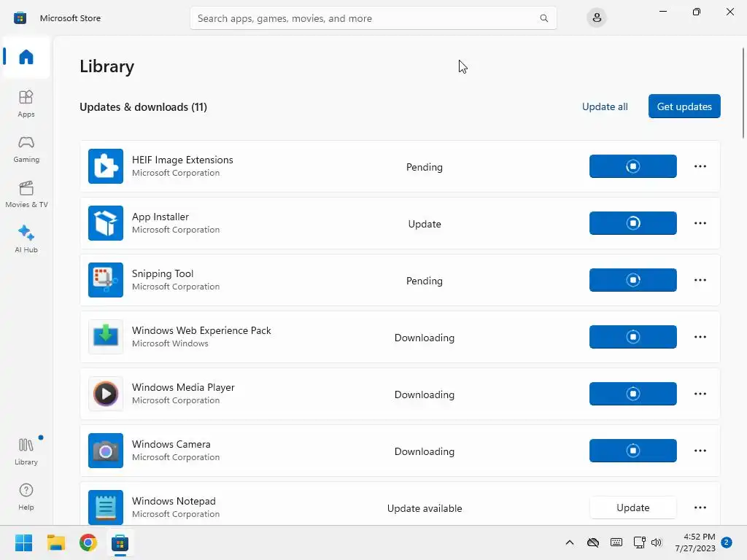
Task: Open more options for Windows Web Experience Pack
Action: click(700, 337)
